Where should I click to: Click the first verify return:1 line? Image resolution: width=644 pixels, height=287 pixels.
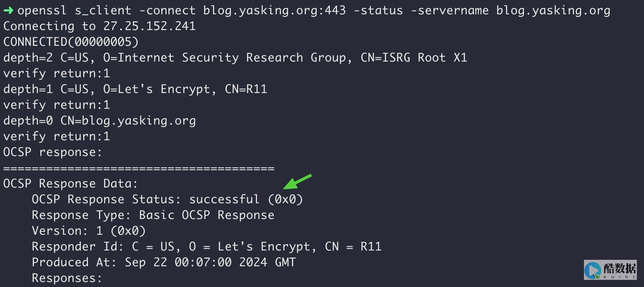click(56, 73)
